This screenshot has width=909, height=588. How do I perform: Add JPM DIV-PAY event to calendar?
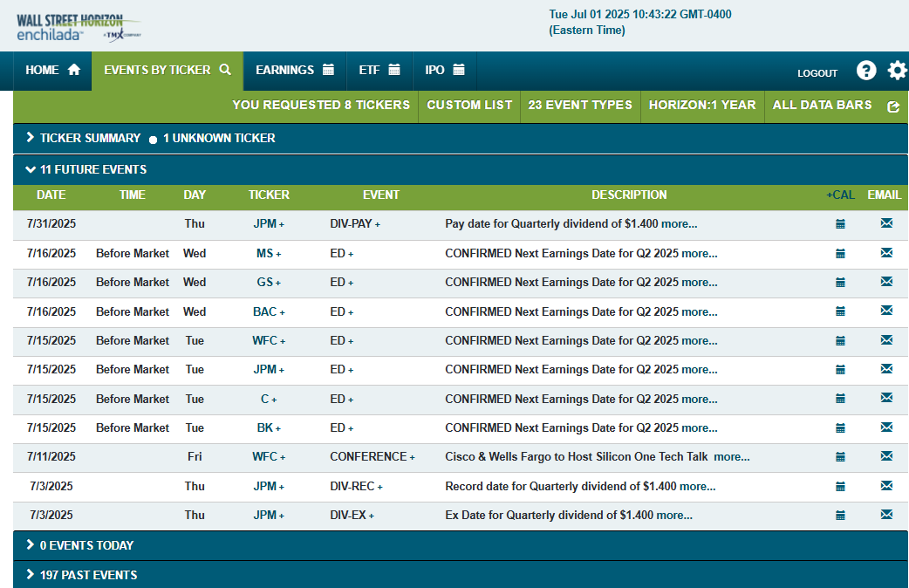pos(840,224)
